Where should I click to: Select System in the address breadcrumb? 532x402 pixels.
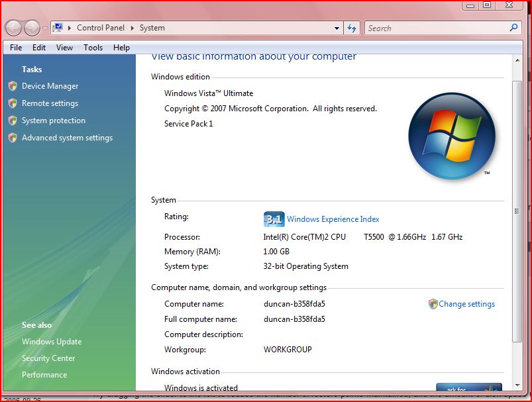[x=152, y=28]
